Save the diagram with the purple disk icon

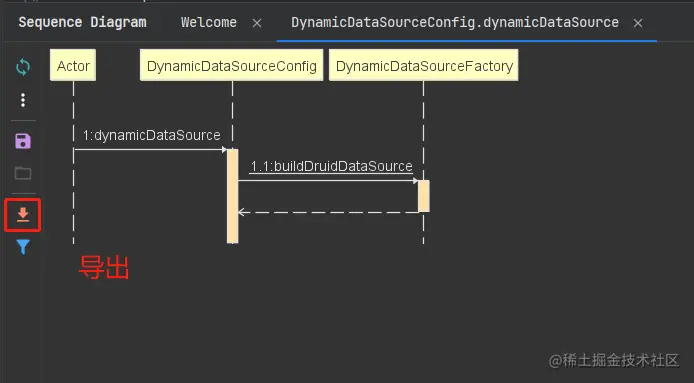pyautogui.click(x=23, y=141)
